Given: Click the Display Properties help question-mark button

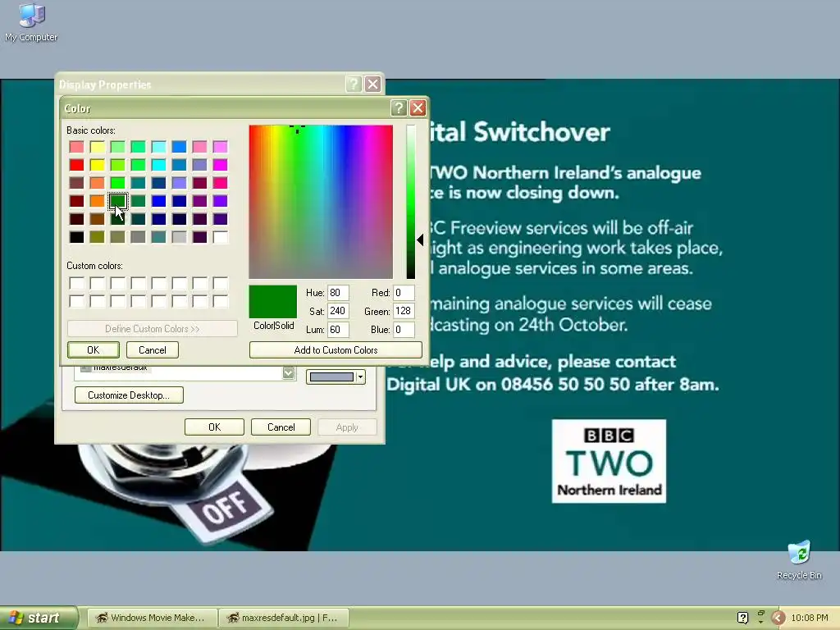Looking at the screenshot, I should coord(354,84).
